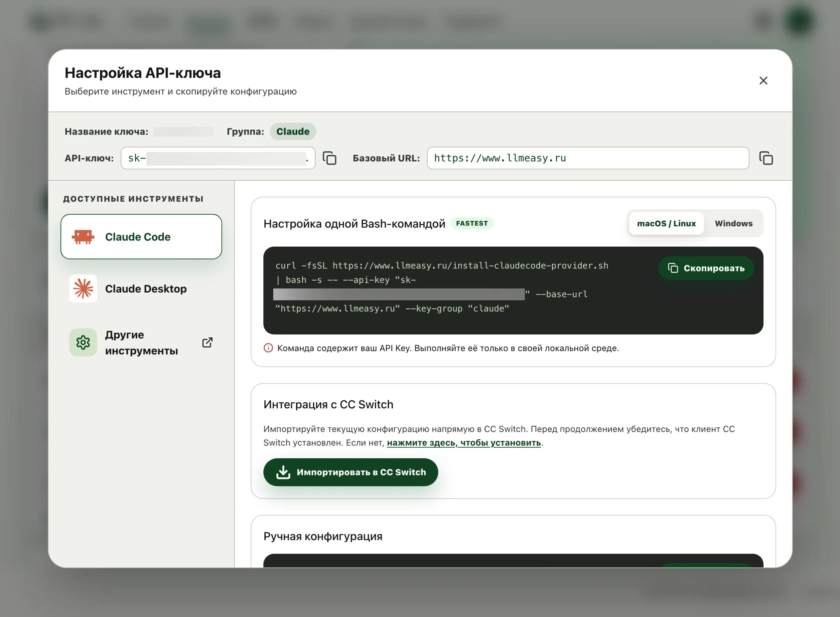Click the Интеграция с CC Switch heading
This screenshot has height=617, width=840.
[329, 404]
